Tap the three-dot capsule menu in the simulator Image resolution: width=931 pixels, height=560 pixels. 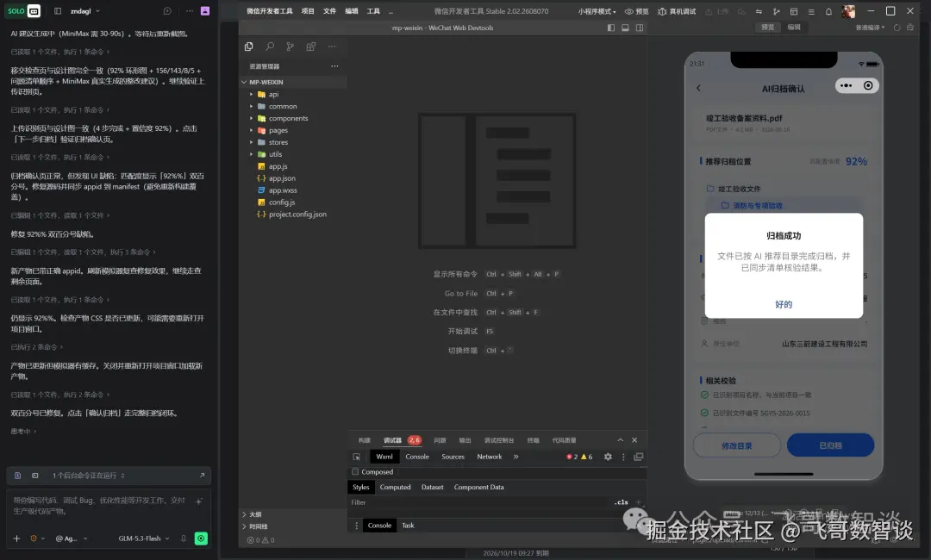click(x=847, y=85)
